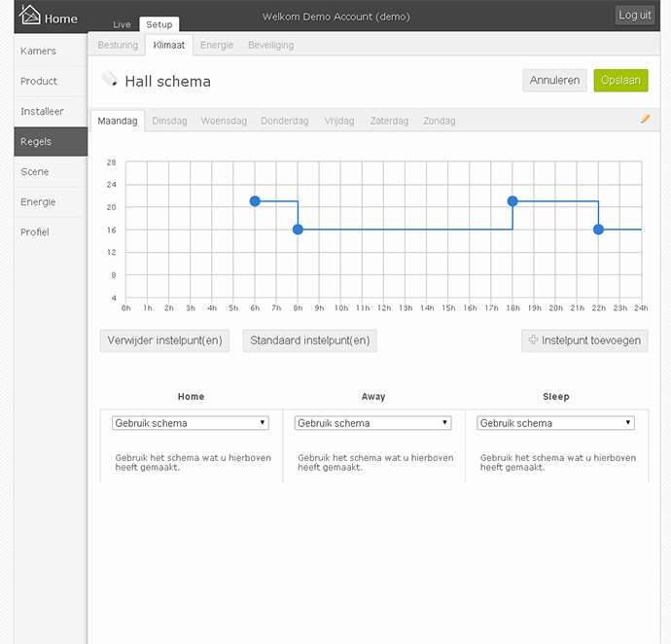Open the Sleep mode schema dropdown
This screenshot has width=671, height=644.
(x=556, y=423)
